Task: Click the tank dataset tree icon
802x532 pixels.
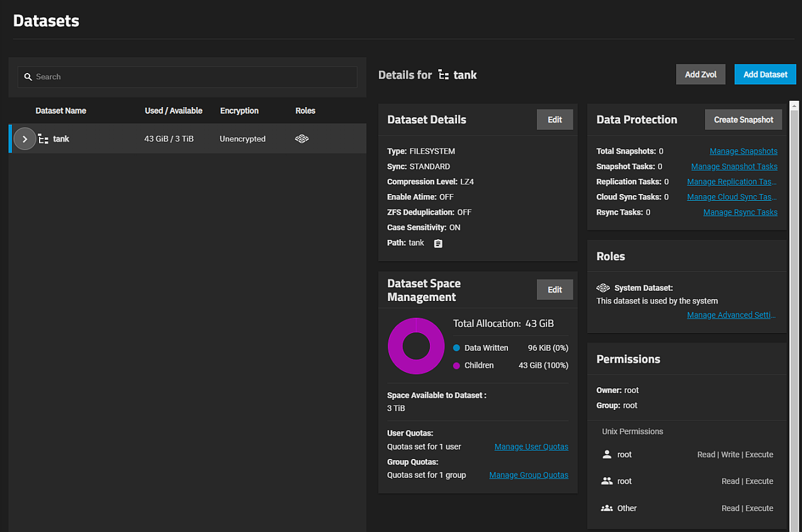Action: click(43, 139)
